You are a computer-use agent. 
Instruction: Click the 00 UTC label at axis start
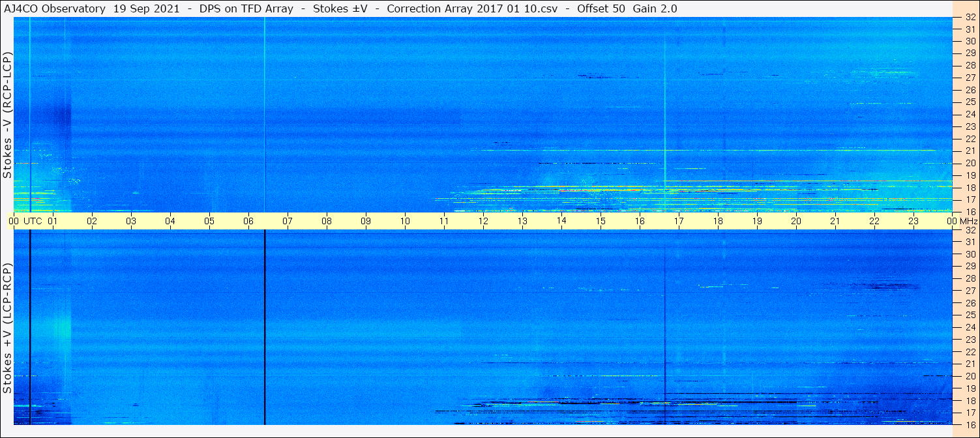(25, 221)
